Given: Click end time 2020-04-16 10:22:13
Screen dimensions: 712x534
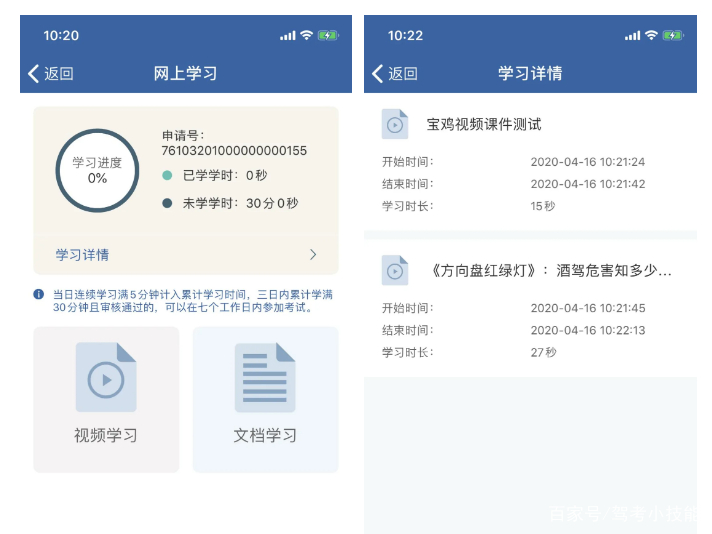Looking at the screenshot, I should (588, 330).
